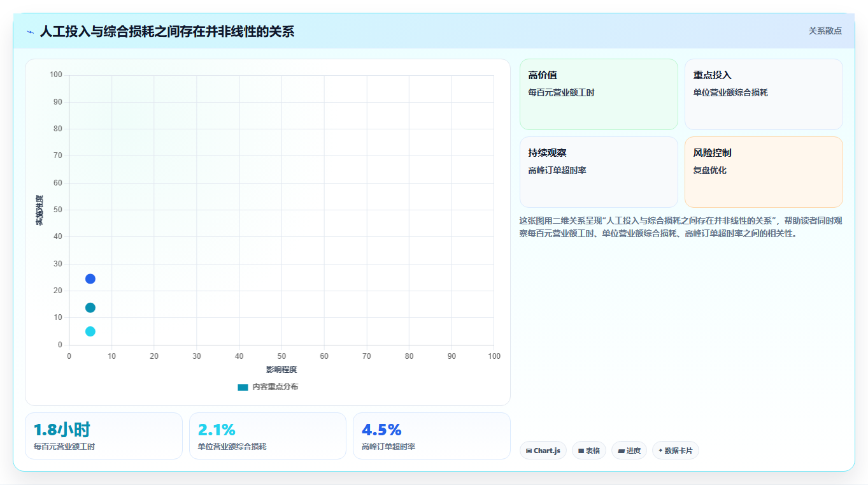Click the lightning icon beside the title
Viewport: 868px width, 485px height.
pyautogui.click(x=31, y=32)
